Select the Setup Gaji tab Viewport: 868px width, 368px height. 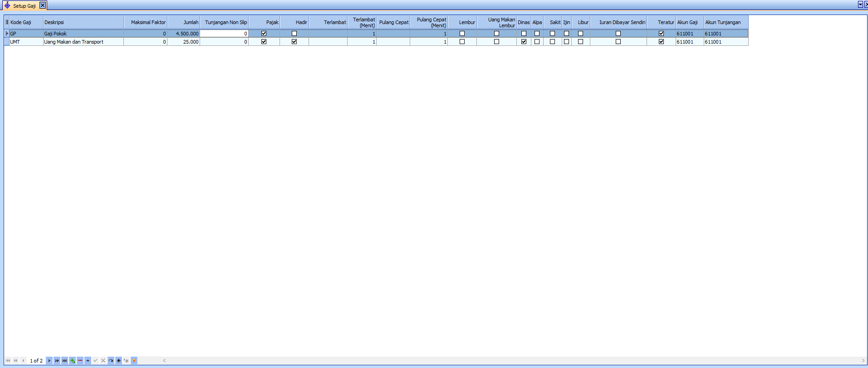coord(25,5)
